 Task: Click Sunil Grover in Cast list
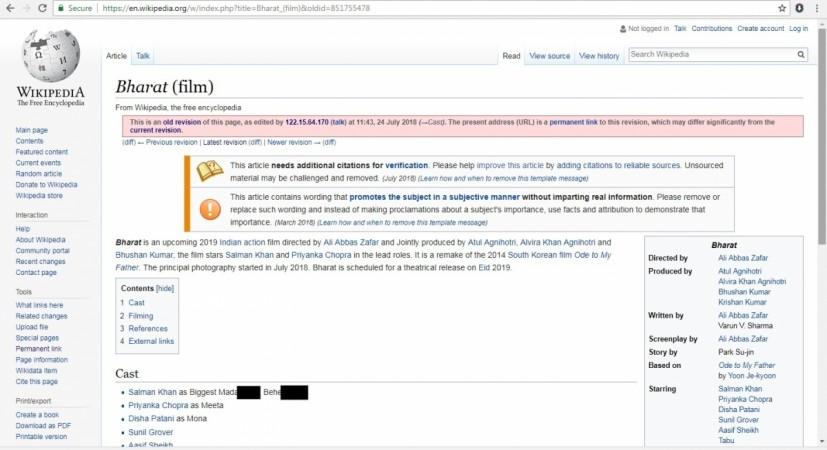click(x=150, y=433)
